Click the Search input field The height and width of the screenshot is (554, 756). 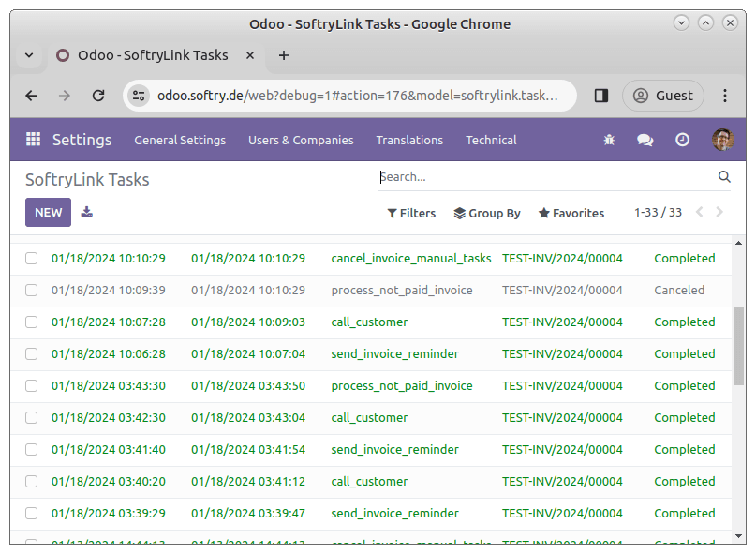coord(547,177)
